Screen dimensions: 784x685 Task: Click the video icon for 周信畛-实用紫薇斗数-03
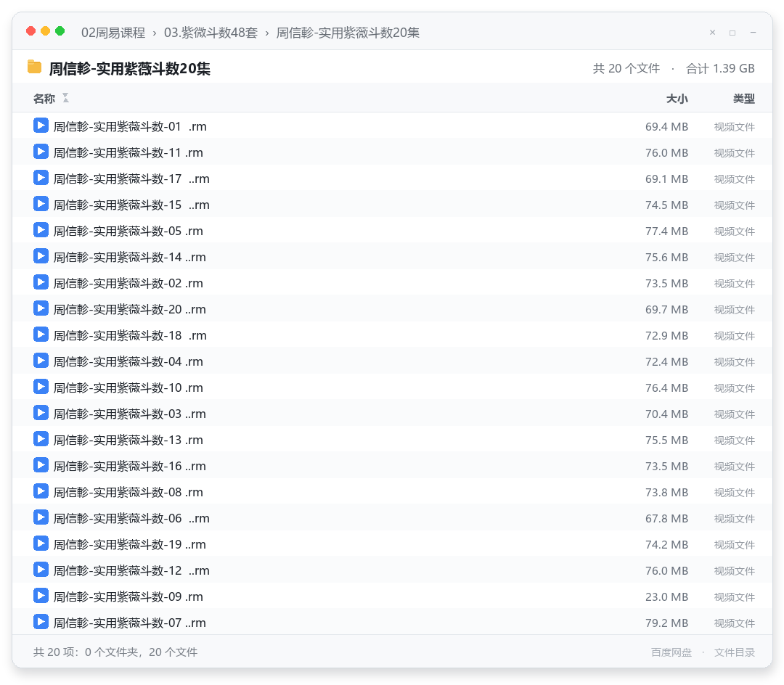pos(41,413)
